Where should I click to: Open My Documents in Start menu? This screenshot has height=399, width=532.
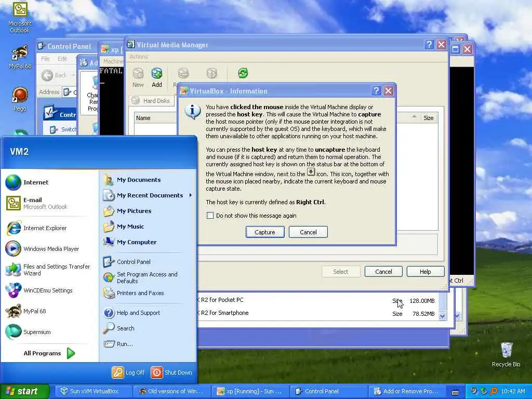coord(148,180)
